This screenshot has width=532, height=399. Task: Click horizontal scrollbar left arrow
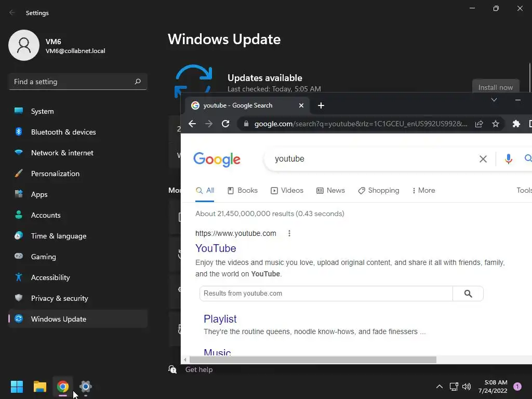(185, 360)
